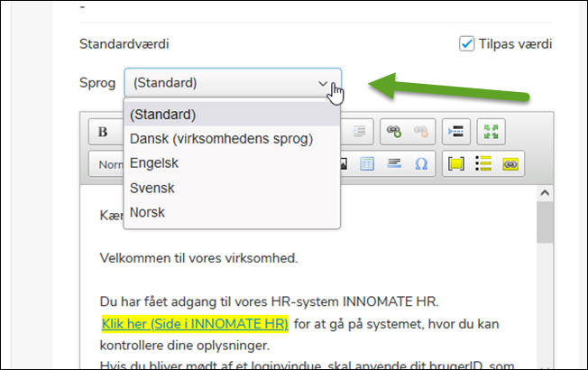588x370 pixels.
Task: Click the yellow link icon in toolbar
Action: click(x=510, y=165)
